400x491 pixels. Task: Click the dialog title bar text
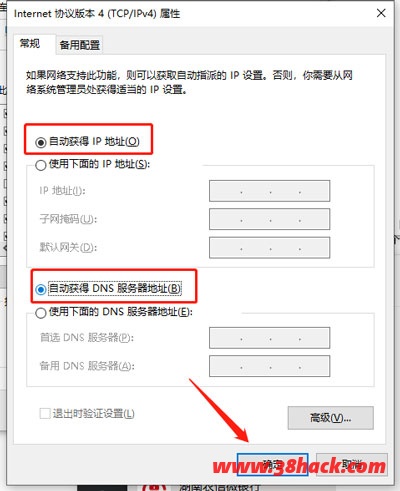(x=97, y=14)
